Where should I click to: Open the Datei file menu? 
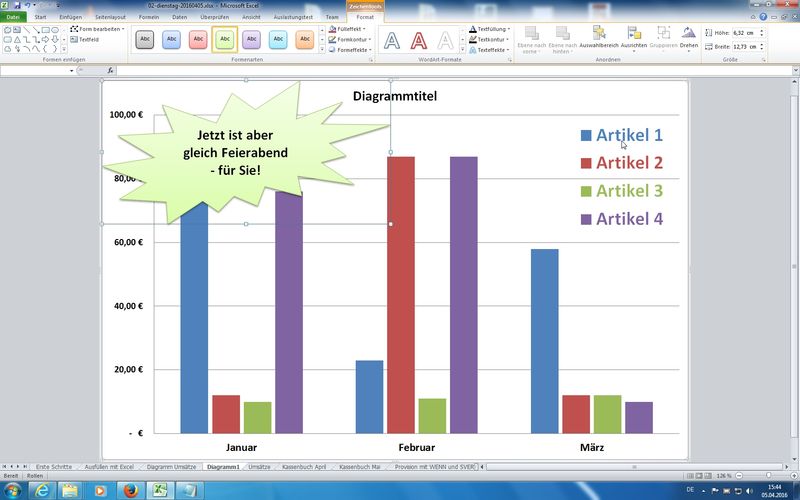[13, 17]
